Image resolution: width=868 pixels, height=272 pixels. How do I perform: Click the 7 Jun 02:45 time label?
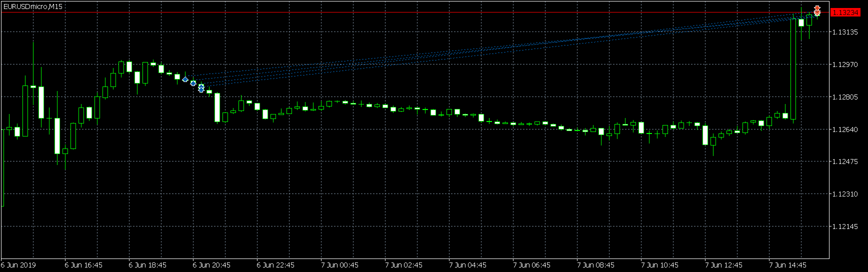click(403, 265)
